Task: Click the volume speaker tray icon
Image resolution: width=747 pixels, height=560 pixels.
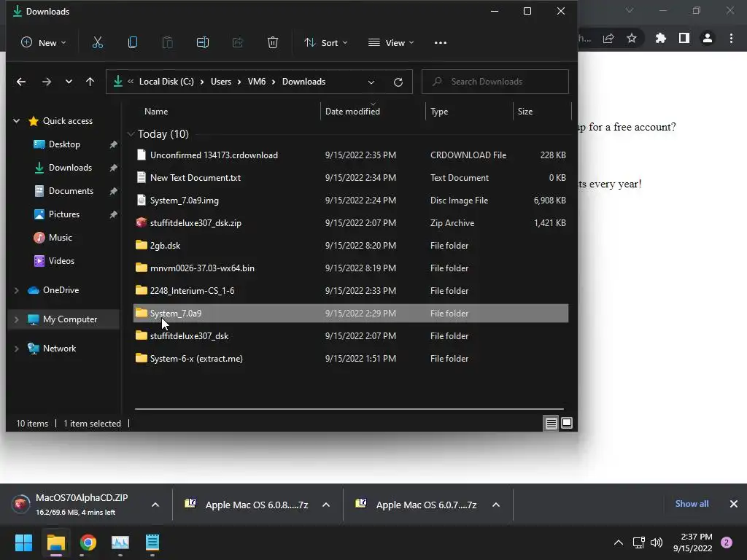Action: (x=657, y=542)
